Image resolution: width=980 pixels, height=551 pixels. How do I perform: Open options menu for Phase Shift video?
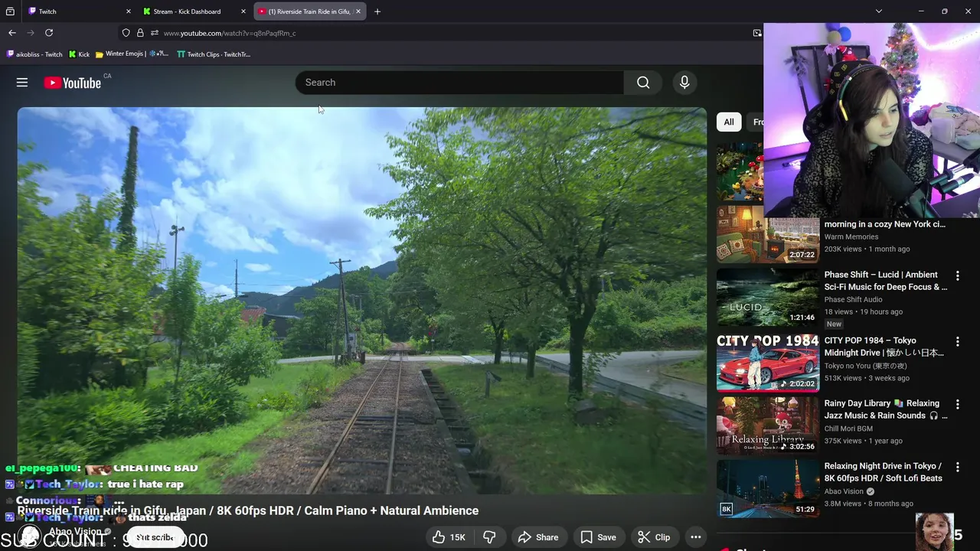tap(957, 275)
